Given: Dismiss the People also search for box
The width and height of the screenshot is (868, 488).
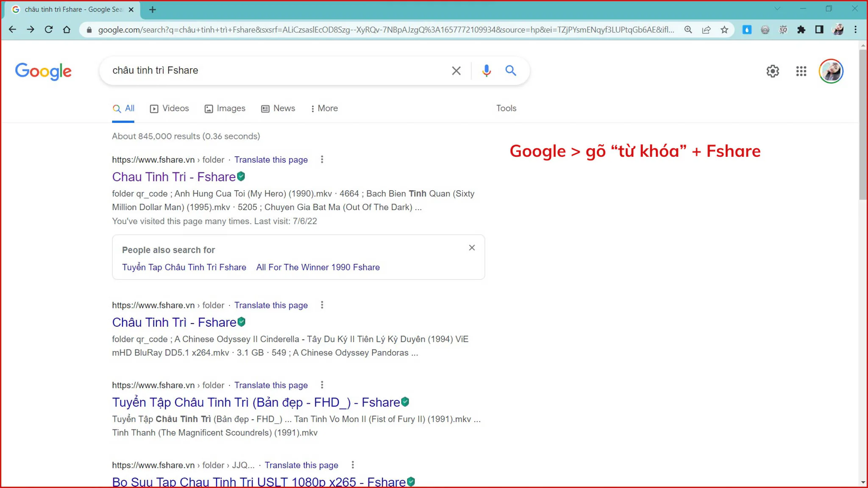Looking at the screenshot, I should pyautogui.click(x=472, y=248).
